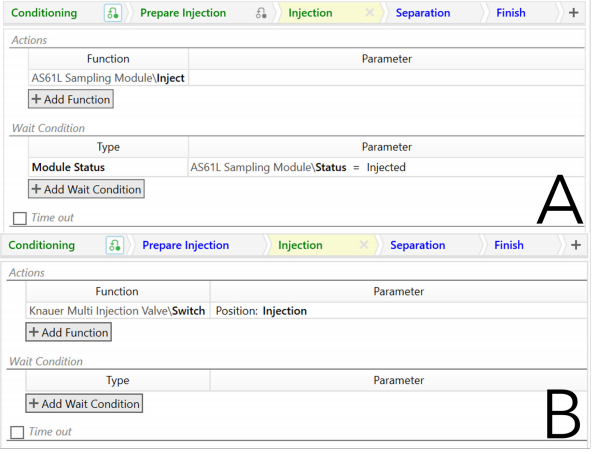Click the green branch icon after Conditioning in panel A
Screen dimensions: 593x454
point(113,13)
